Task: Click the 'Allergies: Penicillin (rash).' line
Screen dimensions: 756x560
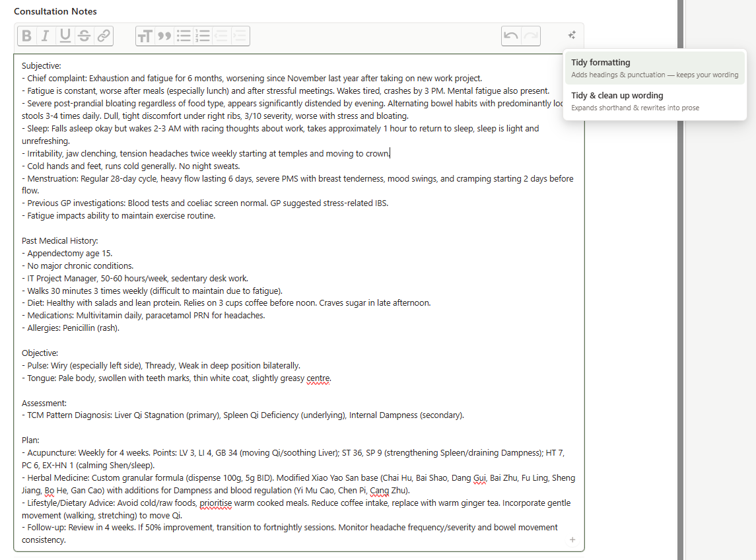Action: (x=71, y=328)
